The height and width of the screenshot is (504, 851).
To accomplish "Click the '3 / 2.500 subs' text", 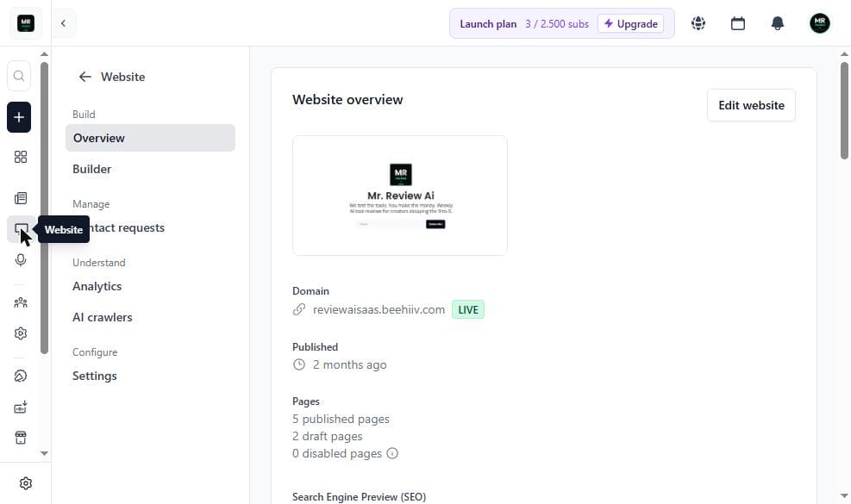I will pos(557,24).
